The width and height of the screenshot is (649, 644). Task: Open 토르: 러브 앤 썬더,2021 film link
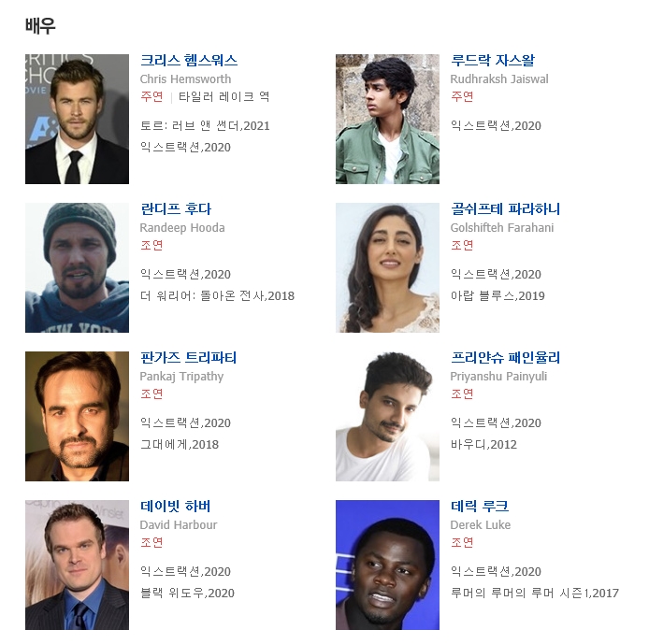coord(205,126)
